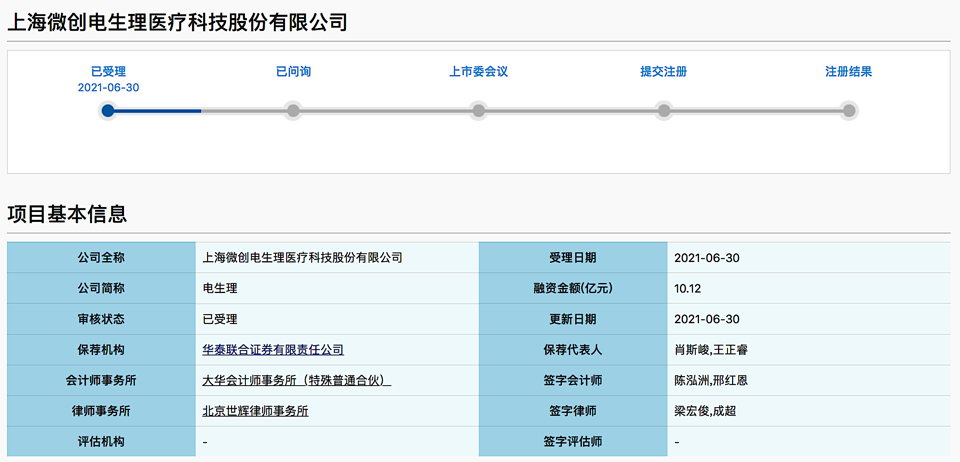The height and width of the screenshot is (462, 960).
Task: Click the 注册结果 timeline dot
Action: (849, 111)
